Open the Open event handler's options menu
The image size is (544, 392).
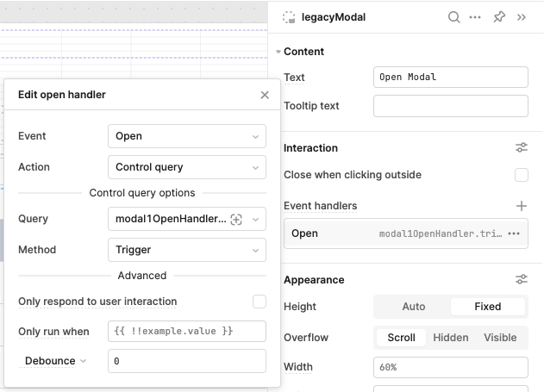click(x=514, y=233)
